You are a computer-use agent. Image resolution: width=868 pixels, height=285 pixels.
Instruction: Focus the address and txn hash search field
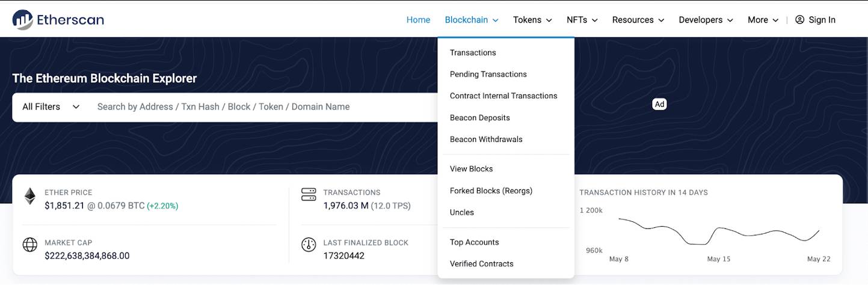click(x=265, y=107)
